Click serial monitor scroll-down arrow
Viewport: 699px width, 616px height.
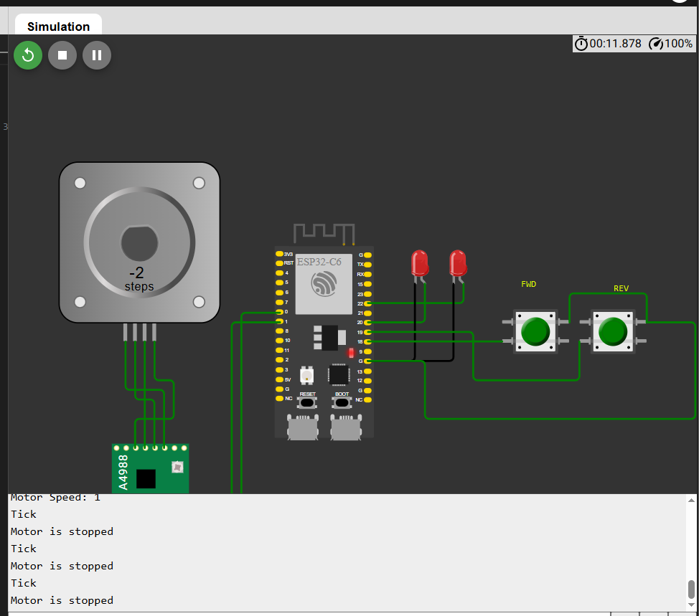pyautogui.click(x=691, y=605)
